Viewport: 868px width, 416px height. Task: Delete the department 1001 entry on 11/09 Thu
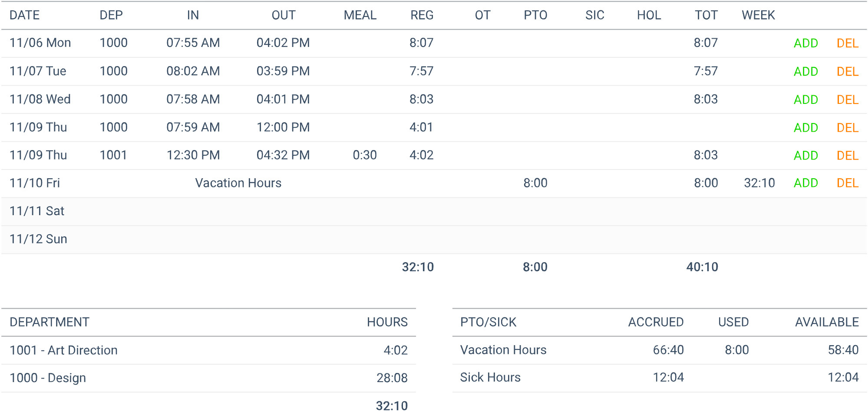coord(847,155)
